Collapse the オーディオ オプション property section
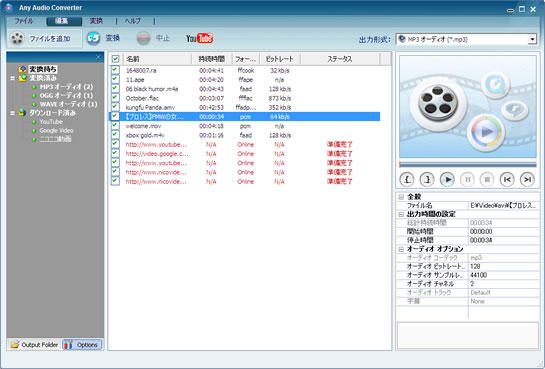The height and width of the screenshot is (369, 545). 401,249
